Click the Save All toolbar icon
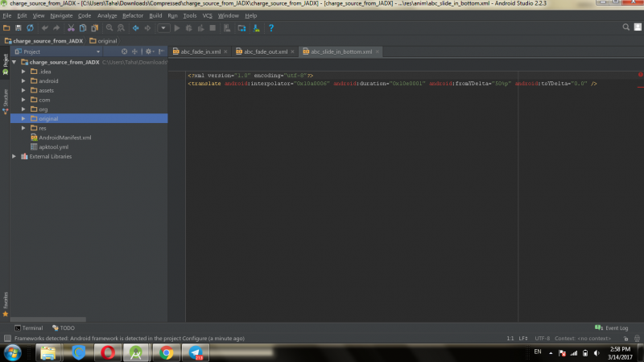The width and height of the screenshot is (644, 362). 18,27
